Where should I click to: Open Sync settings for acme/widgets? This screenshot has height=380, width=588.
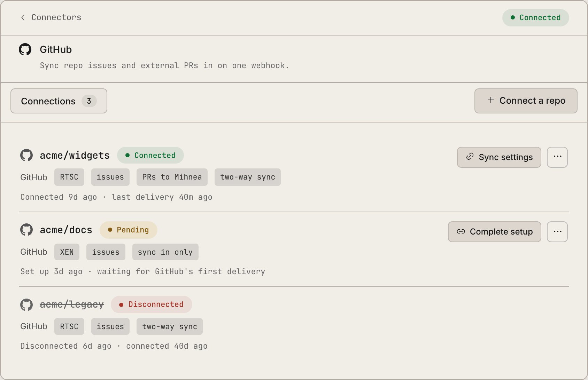(499, 157)
